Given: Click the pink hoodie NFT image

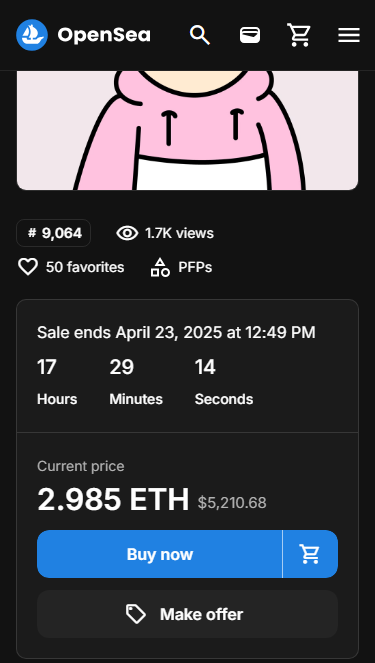Looking at the screenshot, I should click(187, 130).
